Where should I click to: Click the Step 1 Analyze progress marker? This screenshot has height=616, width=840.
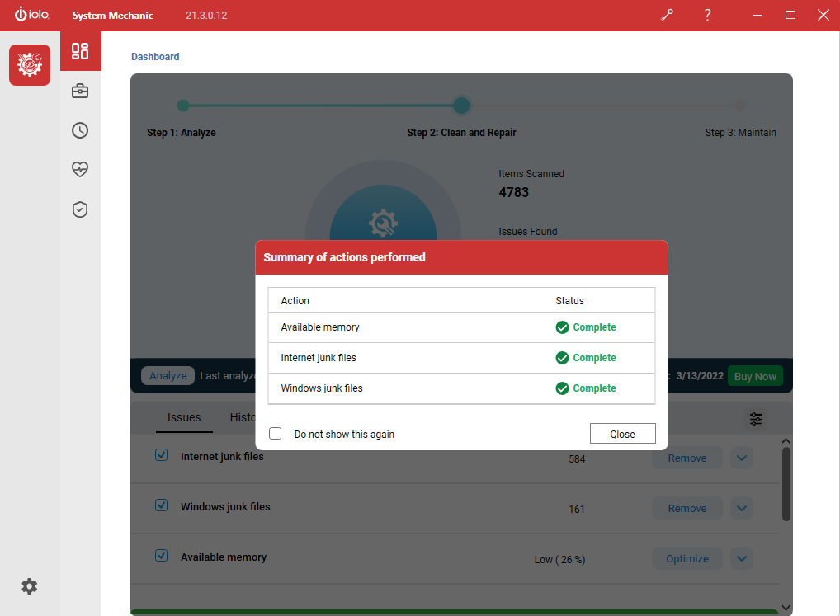pyautogui.click(x=183, y=106)
